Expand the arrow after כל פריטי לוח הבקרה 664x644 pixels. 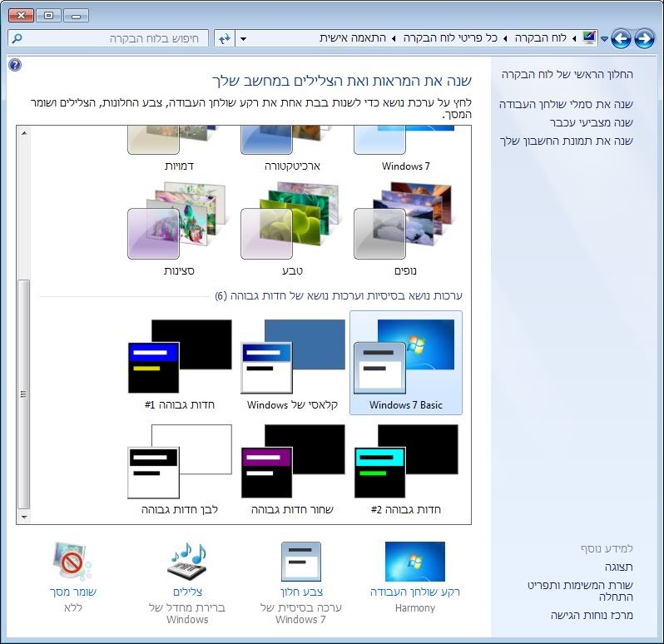pyautogui.click(x=394, y=38)
